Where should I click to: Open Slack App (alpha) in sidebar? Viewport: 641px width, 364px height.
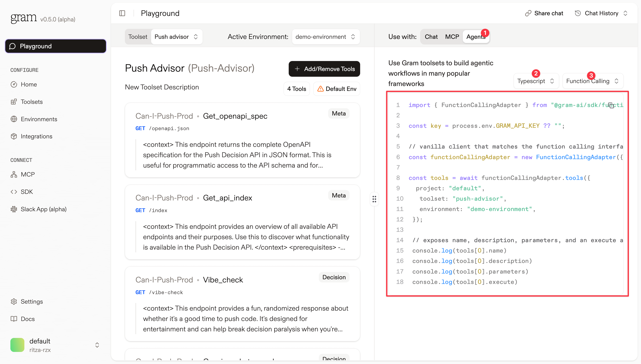tap(56, 209)
